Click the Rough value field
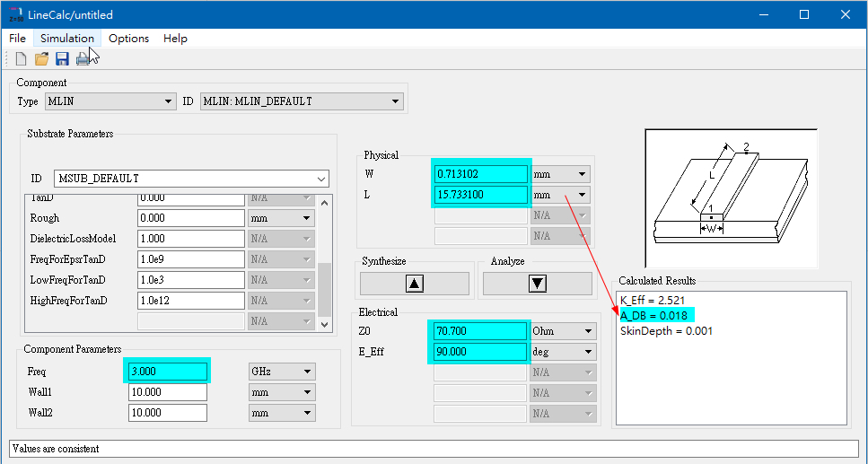Screen dimensions: 868x464 pos(191,218)
